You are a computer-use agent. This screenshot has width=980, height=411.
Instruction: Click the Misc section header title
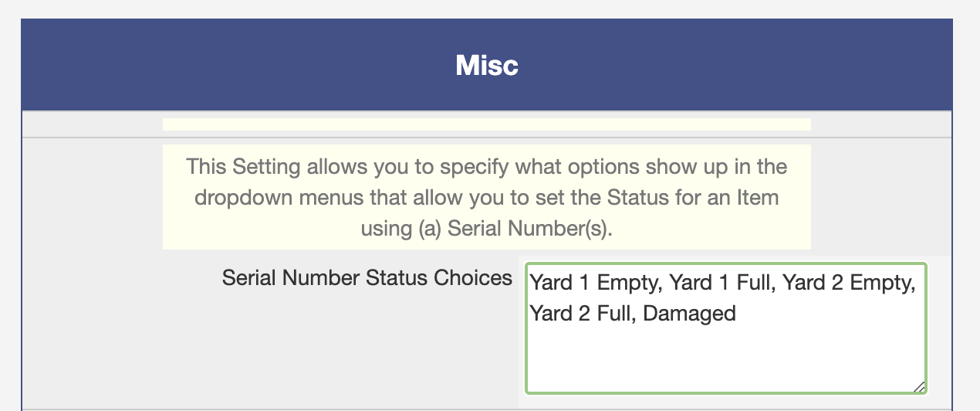[487, 66]
